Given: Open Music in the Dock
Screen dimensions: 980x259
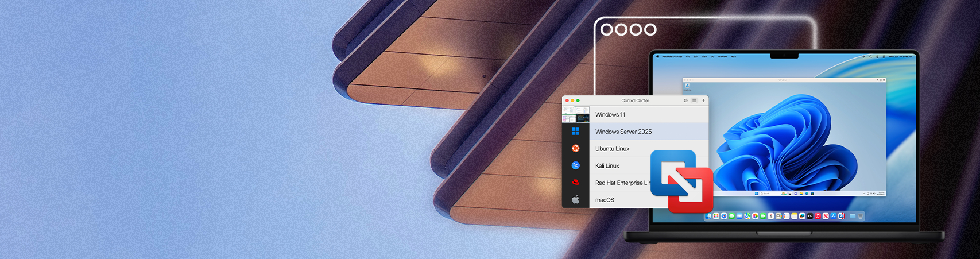Looking at the screenshot, I should coord(818,216).
